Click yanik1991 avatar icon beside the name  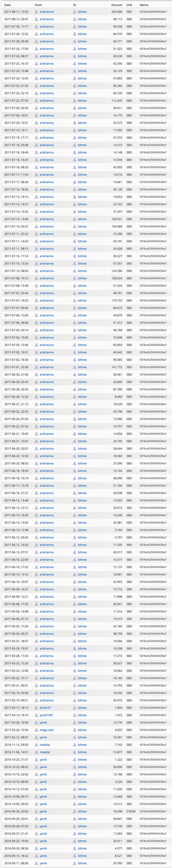(x=36, y=715)
